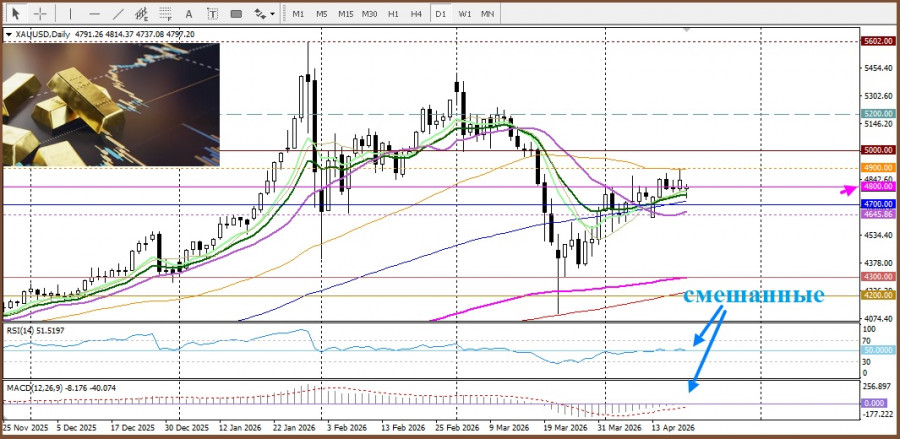This screenshot has height=439, width=900.
Task: Toggle the D1 daily timeframe
Action: click(x=440, y=14)
